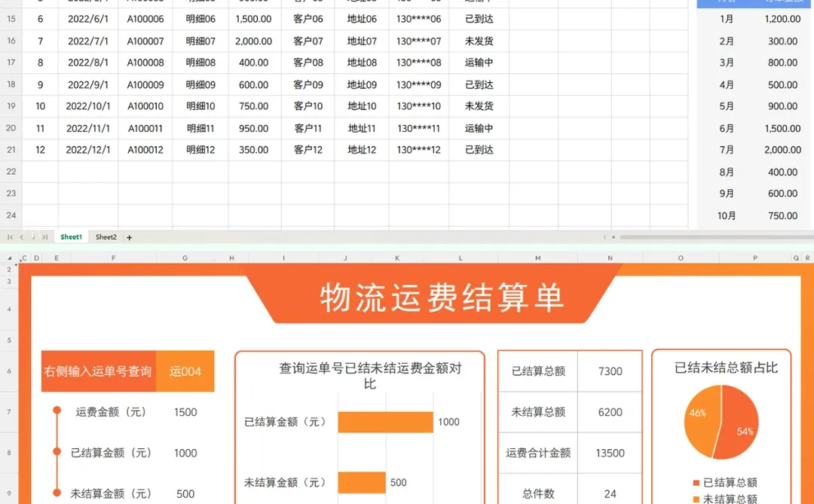
Task: Select the 未结算总额 legend marker under the pie chart
Action: point(696,499)
